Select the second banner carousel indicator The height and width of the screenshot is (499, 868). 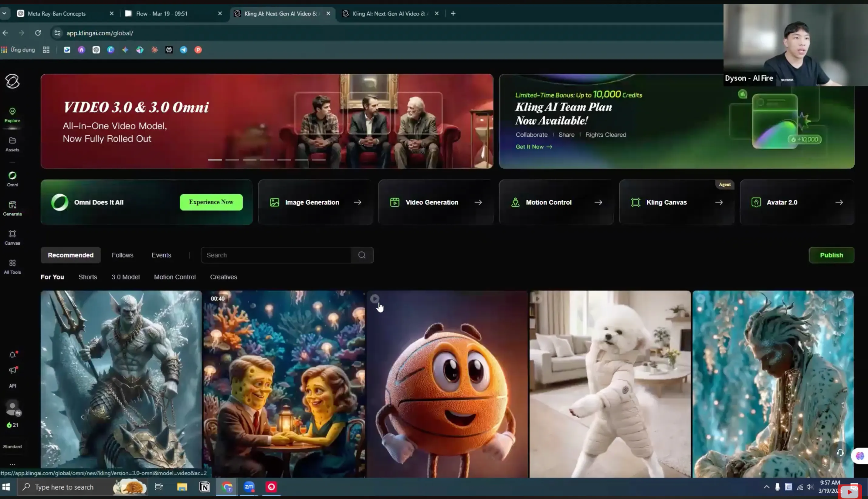coord(232,160)
